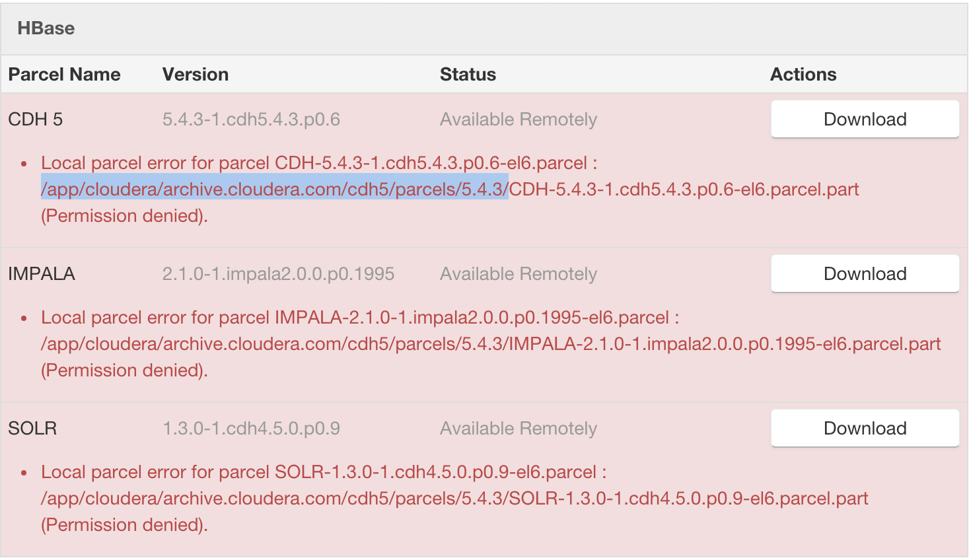Image resolution: width=971 pixels, height=560 pixels.
Task: Click the Version column header
Action: [x=195, y=74]
